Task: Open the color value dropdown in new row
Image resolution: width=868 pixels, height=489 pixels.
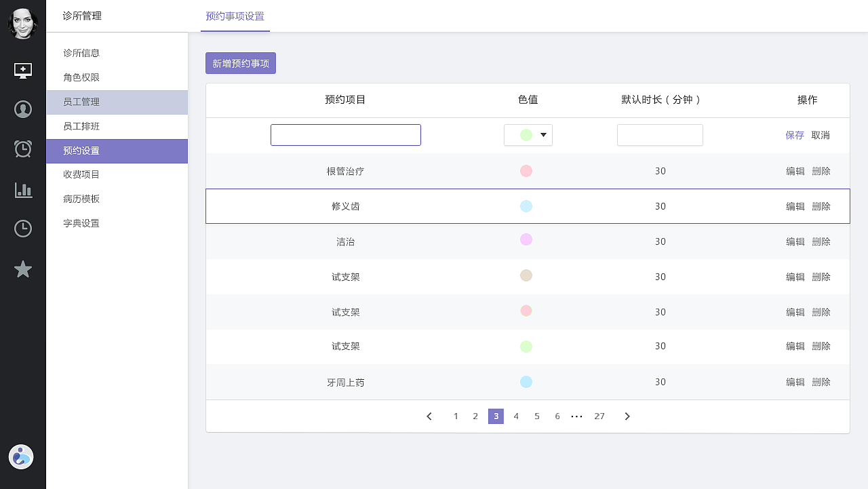Action: point(528,135)
